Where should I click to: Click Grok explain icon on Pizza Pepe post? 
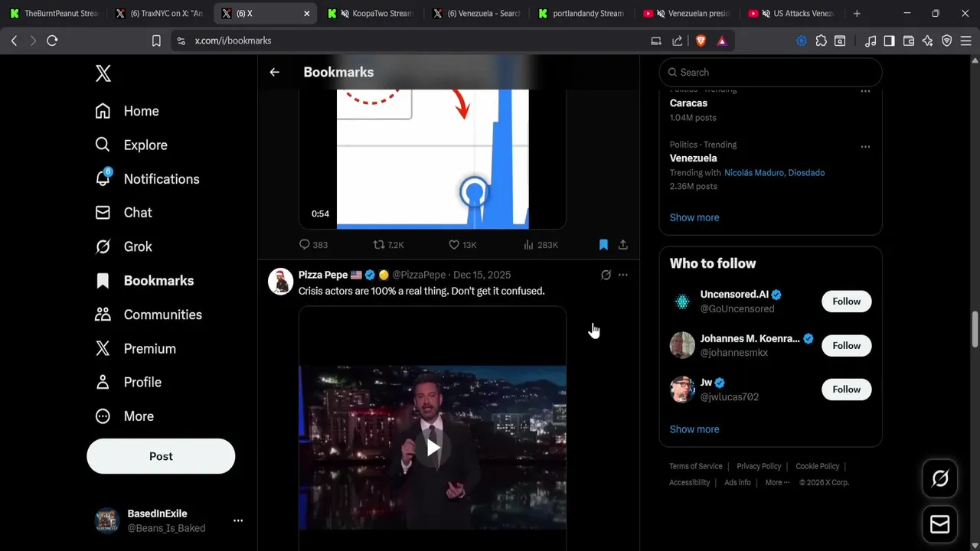pos(606,275)
